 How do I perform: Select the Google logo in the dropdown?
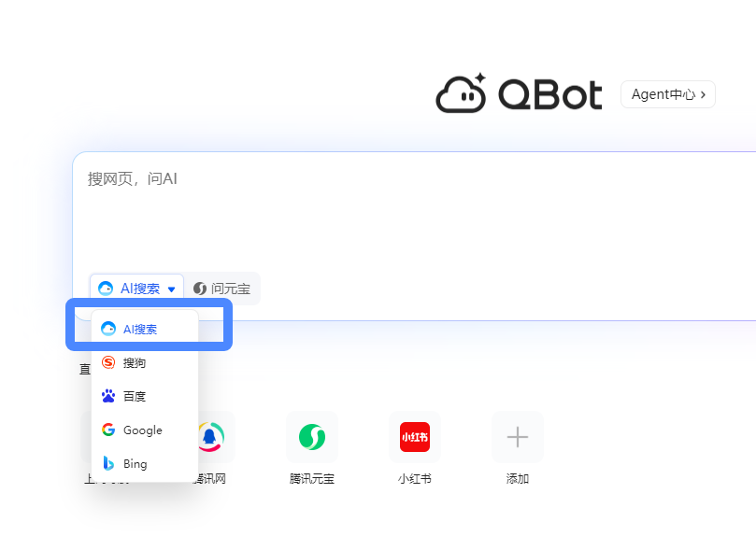pos(108,430)
